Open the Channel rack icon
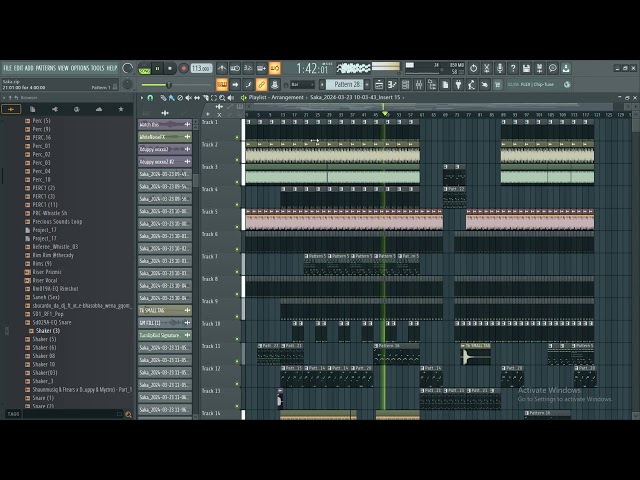The height and width of the screenshot is (480, 640). pos(405,84)
